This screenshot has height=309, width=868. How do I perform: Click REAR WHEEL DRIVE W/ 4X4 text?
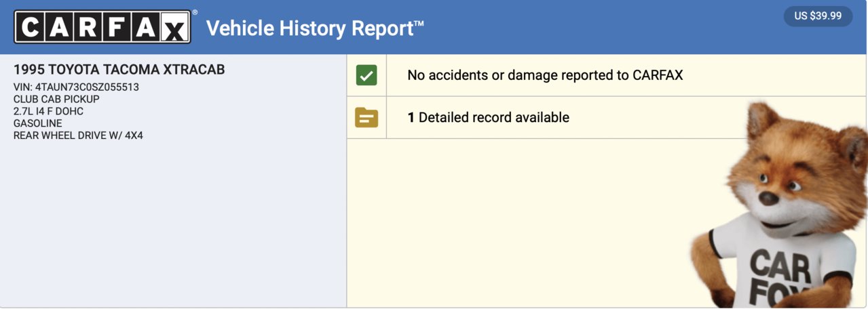click(78, 136)
